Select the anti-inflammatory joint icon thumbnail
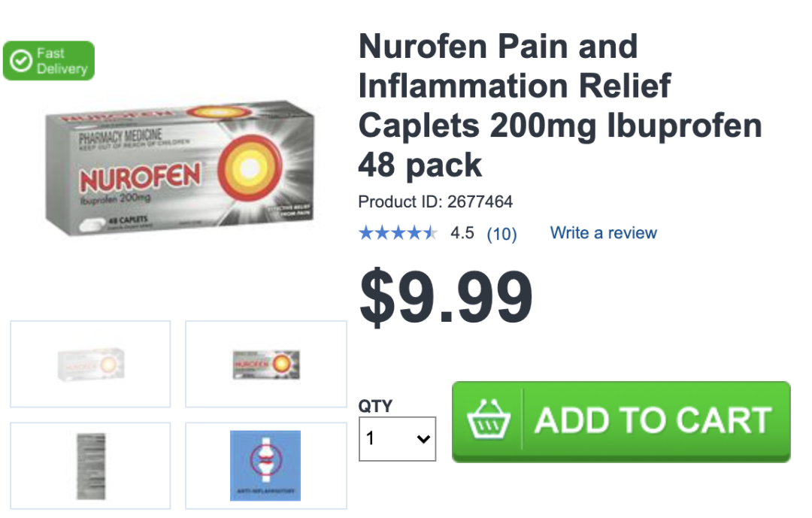This screenshot has height=518, width=812. coord(265,465)
